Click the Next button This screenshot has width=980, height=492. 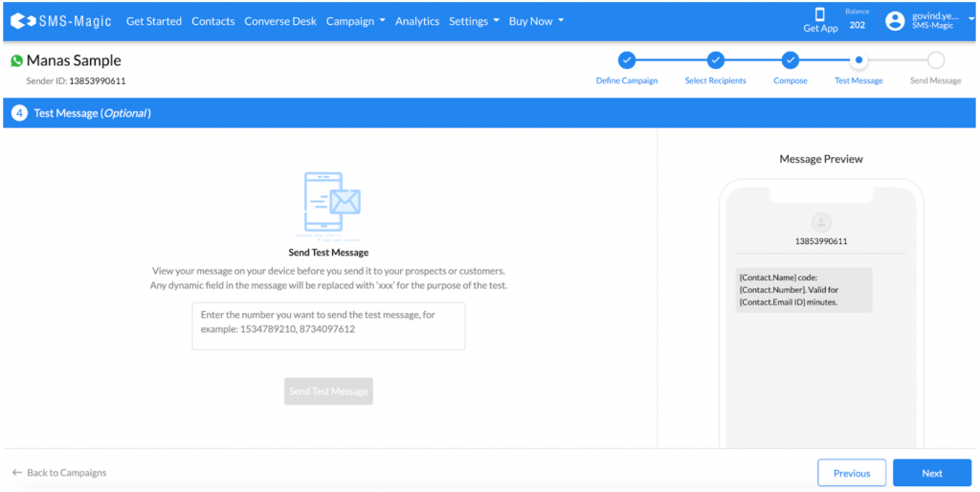931,473
